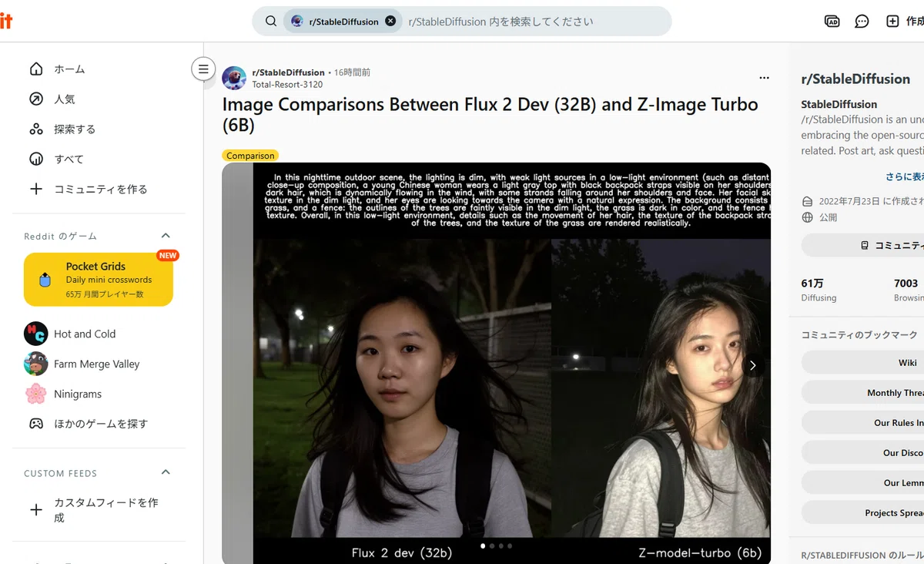This screenshot has width=924, height=564.
Task: Click the game controller icon
Action: 35,424
